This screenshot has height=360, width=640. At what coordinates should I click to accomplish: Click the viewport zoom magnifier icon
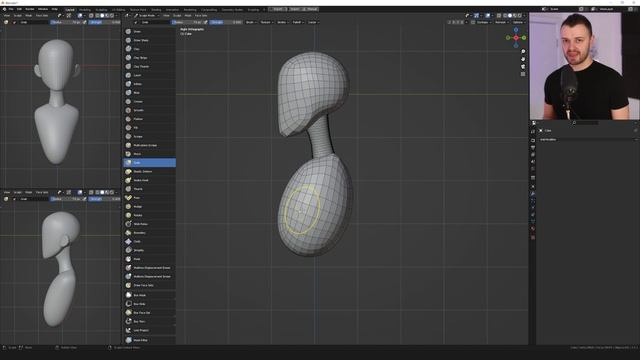(x=523, y=51)
